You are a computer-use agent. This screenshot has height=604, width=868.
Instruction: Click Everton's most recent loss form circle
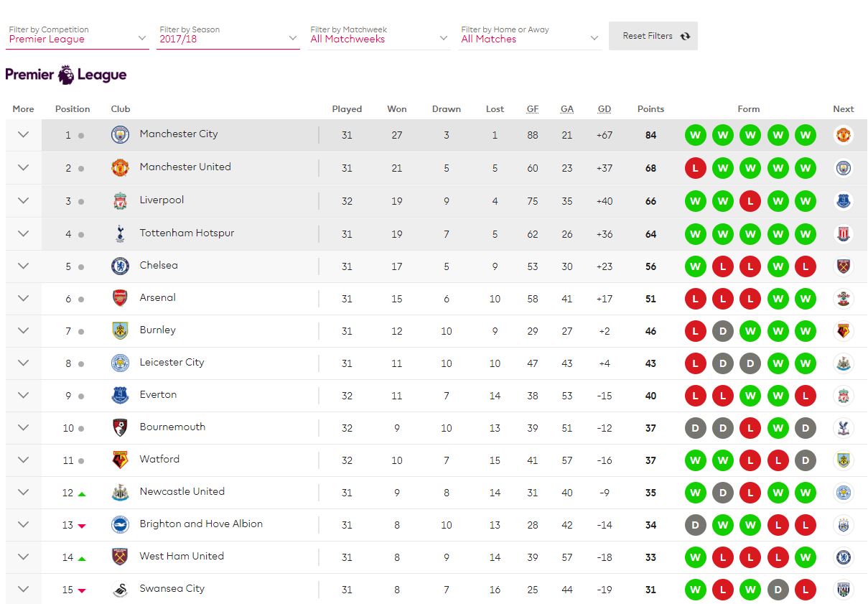tap(806, 396)
